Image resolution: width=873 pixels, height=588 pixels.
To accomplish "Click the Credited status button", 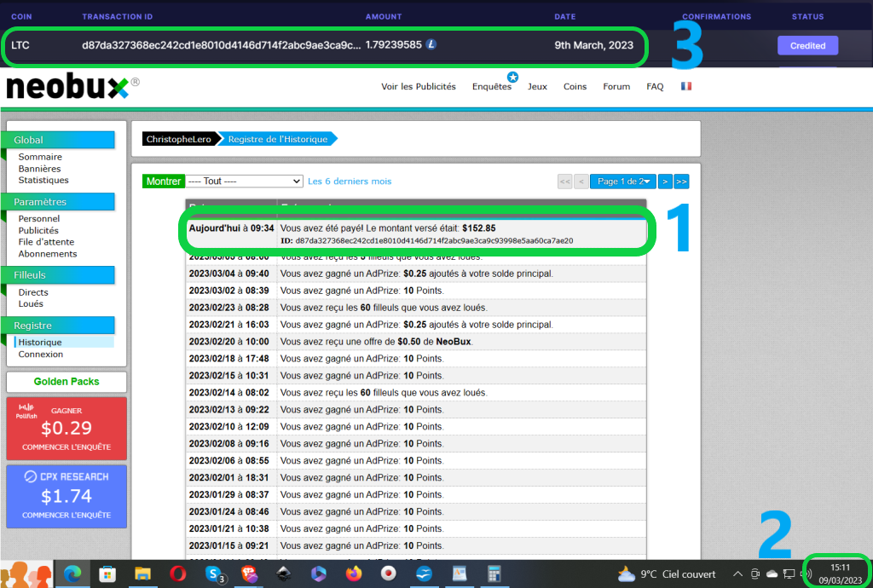I will pos(807,46).
